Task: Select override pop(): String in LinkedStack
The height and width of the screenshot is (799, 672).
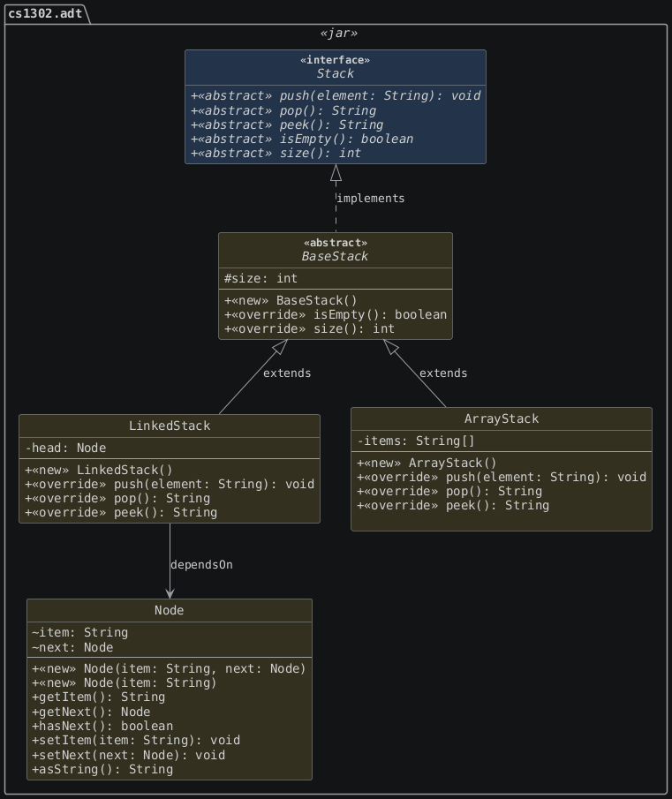Action: click(x=117, y=498)
